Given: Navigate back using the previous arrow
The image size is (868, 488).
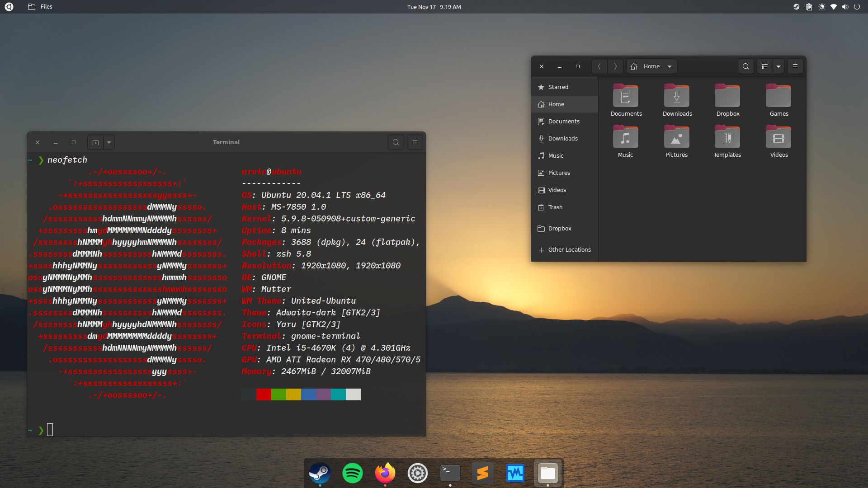Looking at the screenshot, I should [599, 66].
